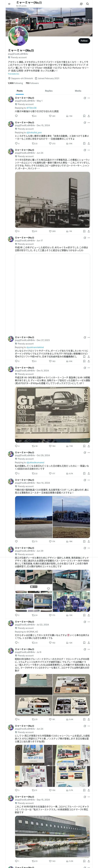Open Grok icon in top header
98x868 pixels.
[81, 4]
